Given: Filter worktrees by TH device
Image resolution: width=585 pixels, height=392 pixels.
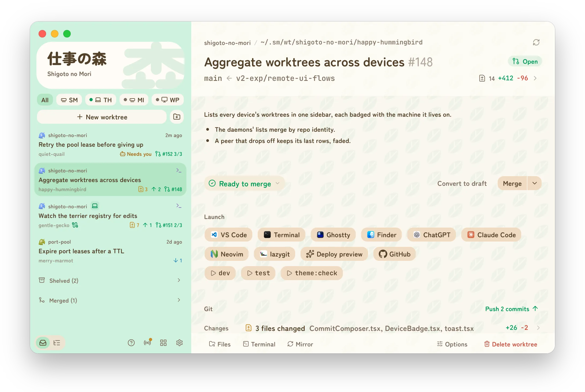Looking at the screenshot, I should [x=101, y=100].
